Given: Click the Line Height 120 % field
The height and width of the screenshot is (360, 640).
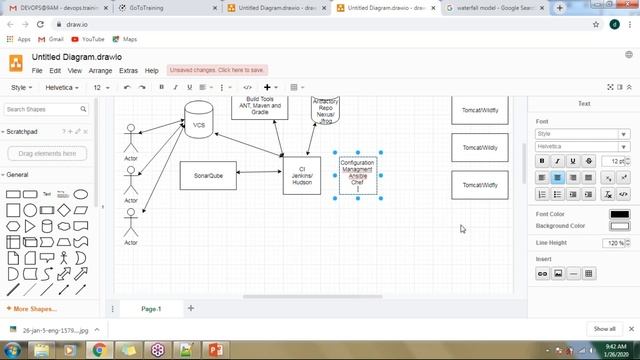Looking at the screenshot, I should [x=613, y=243].
